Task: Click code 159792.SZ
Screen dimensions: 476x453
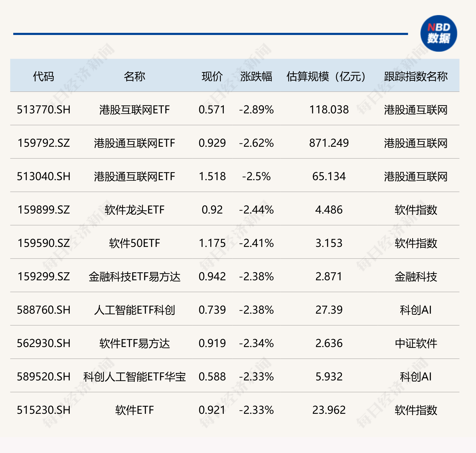Action: click(x=44, y=143)
